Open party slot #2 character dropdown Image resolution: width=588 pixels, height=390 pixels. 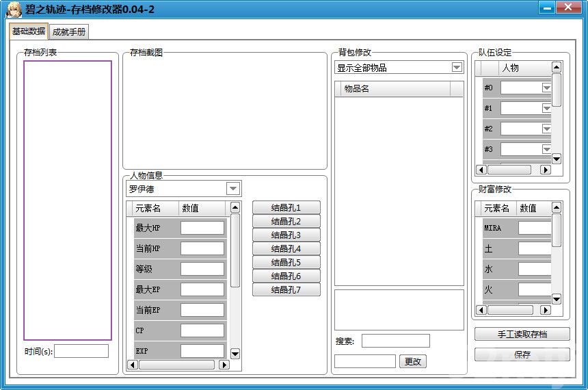(546, 129)
